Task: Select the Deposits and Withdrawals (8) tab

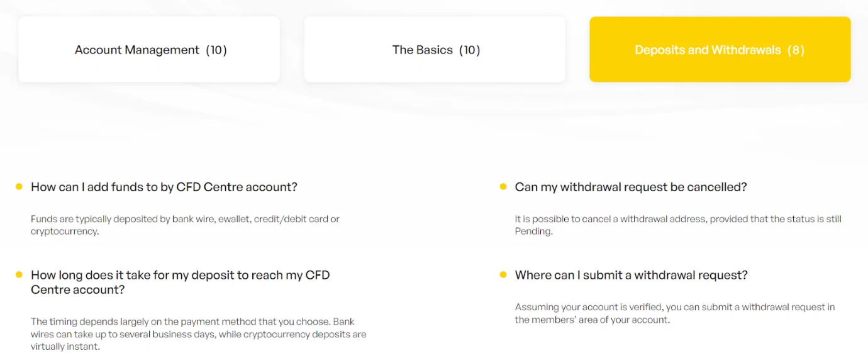Action: tap(720, 50)
